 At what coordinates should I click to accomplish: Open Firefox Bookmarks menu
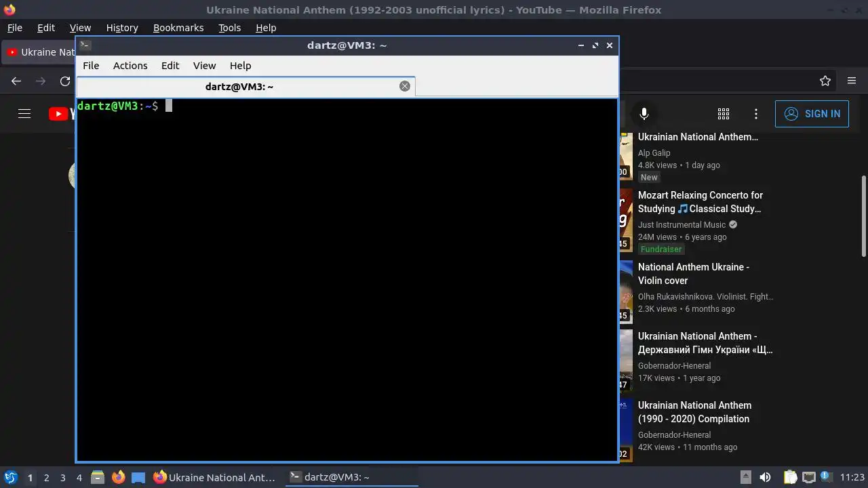coord(178,28)
